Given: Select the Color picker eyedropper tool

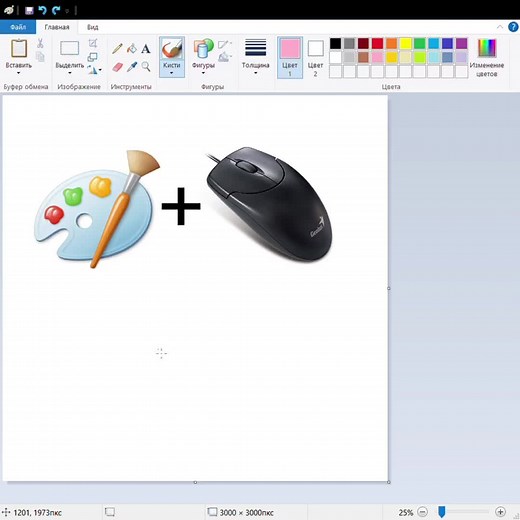Looking at the screenshot, I should (132, 67).
